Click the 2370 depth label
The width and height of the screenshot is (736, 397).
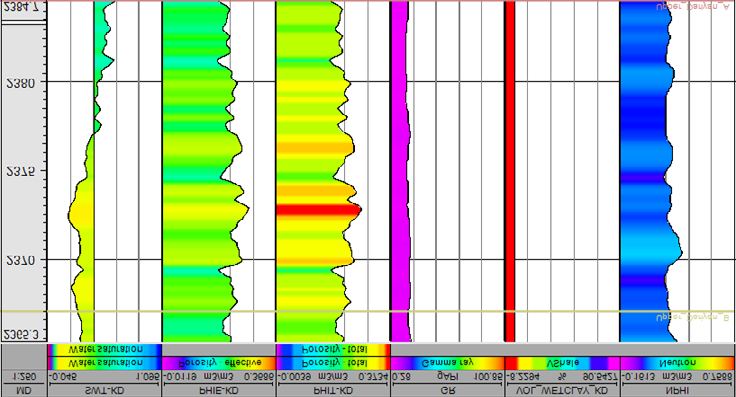pyautogui.click(x=21, y=261)
